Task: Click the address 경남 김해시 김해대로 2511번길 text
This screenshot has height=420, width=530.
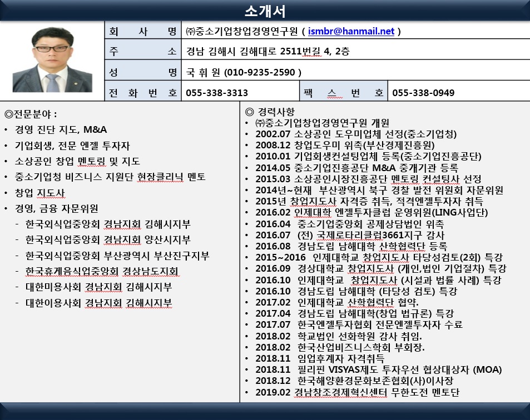Action: [x=268, y=51]
